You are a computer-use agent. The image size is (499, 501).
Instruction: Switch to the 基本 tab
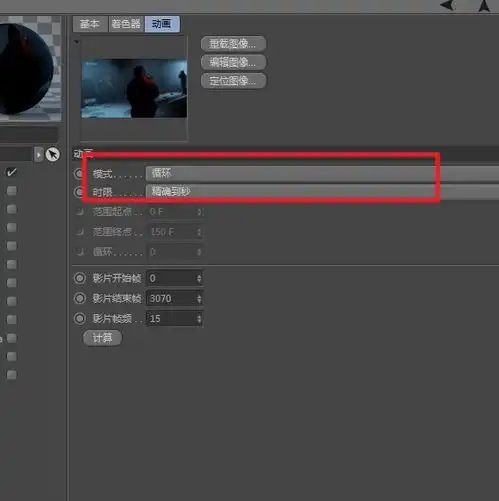coord(90,24)
